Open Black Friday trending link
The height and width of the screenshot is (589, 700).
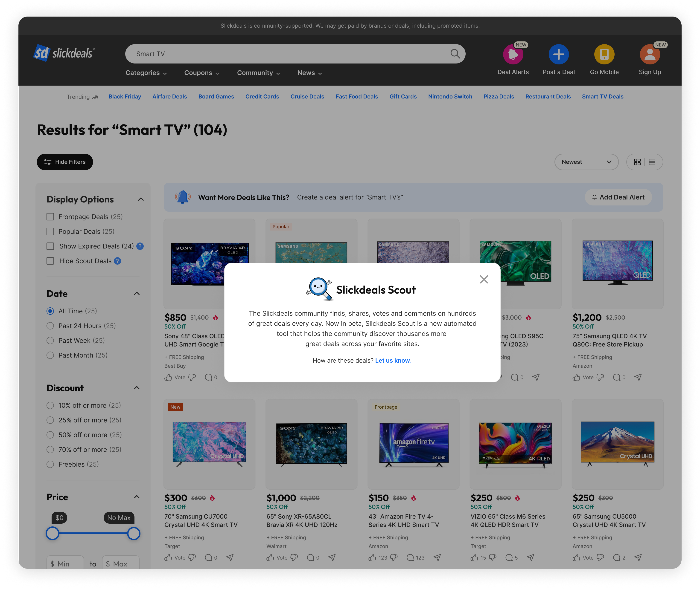click(125, 96)
